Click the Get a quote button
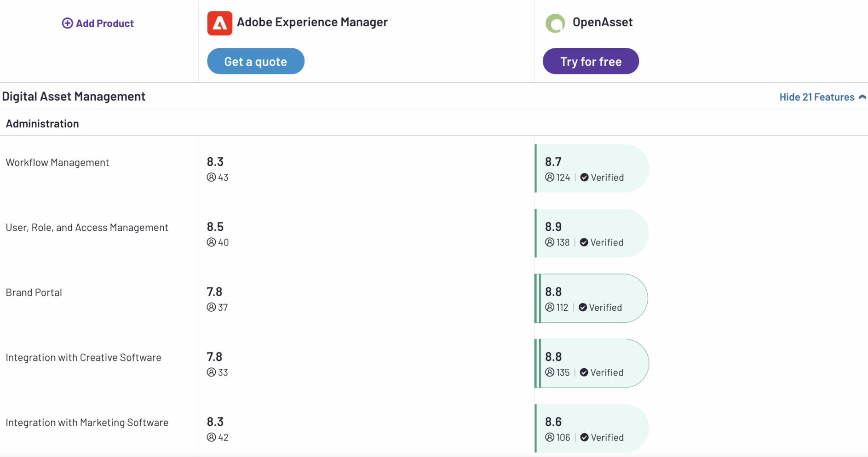 pos(256,61)
